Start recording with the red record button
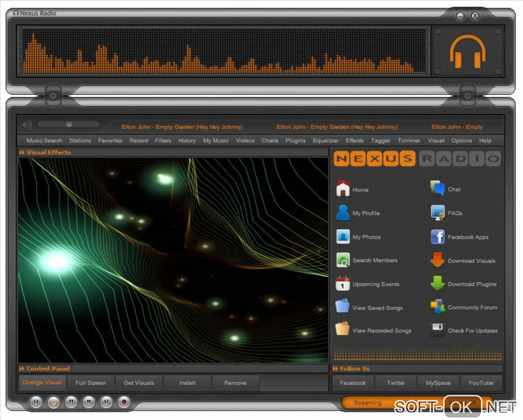 [124, 402]
